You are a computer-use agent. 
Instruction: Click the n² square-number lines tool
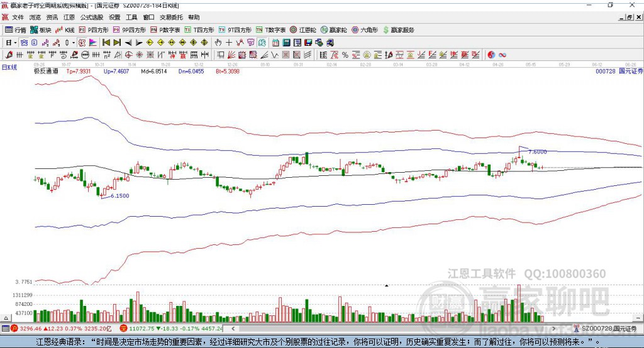(107, 55)
